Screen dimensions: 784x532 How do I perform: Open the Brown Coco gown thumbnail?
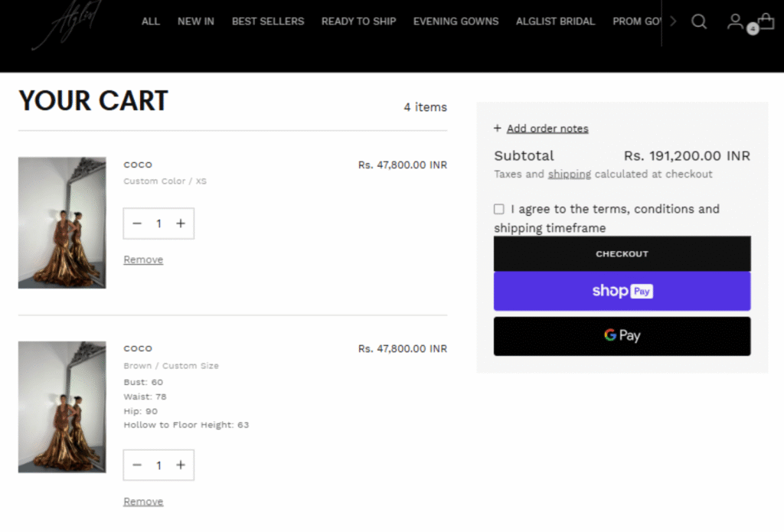[62, 406]
